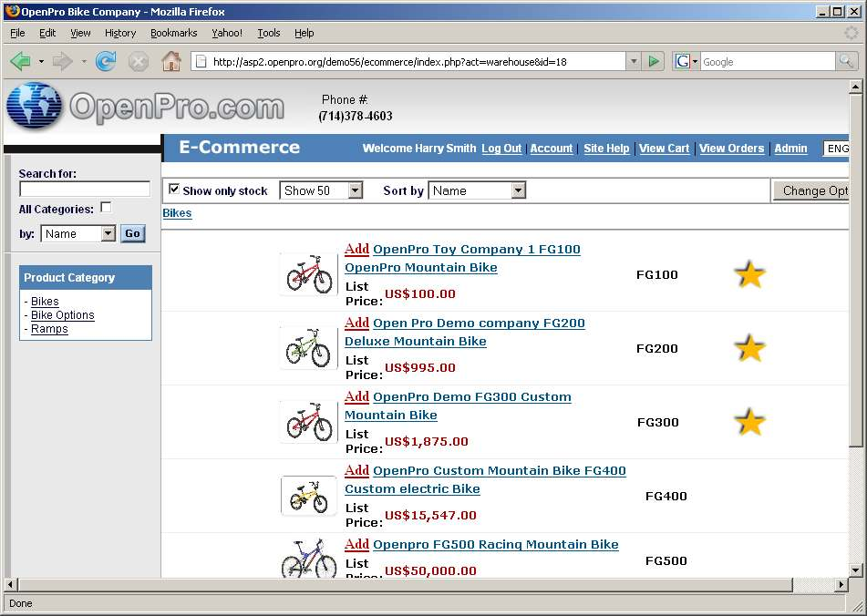867x616 pixels.
Task: Click the Google search magnifier icon
Action: (x=847, y=61)
